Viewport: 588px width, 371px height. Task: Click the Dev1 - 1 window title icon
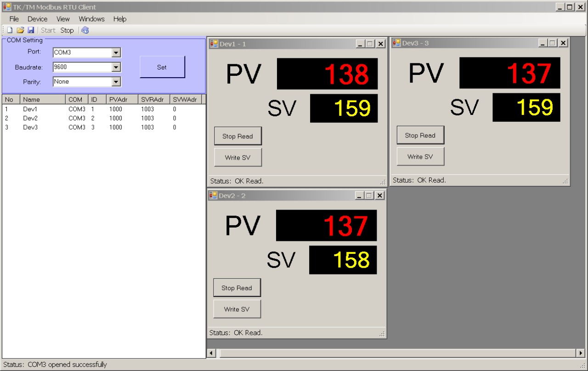(x=213, y=43)
